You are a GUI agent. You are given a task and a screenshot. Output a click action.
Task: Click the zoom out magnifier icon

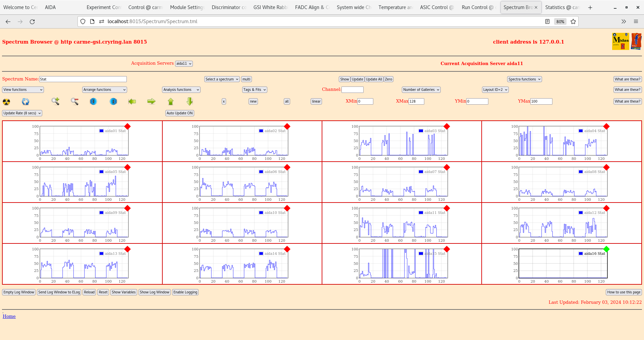[74, 101]
